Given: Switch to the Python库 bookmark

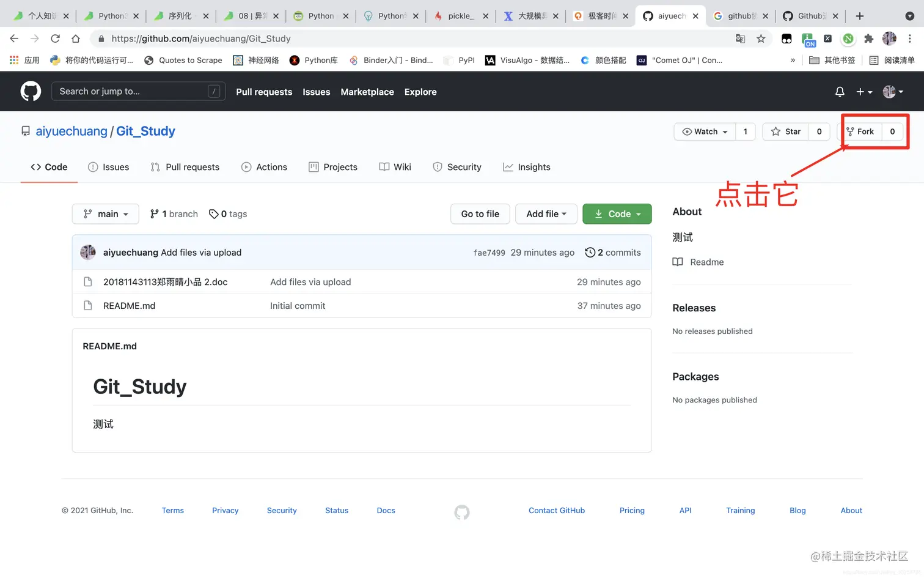Looking at the screenshot, I should [x=313, y=60].
